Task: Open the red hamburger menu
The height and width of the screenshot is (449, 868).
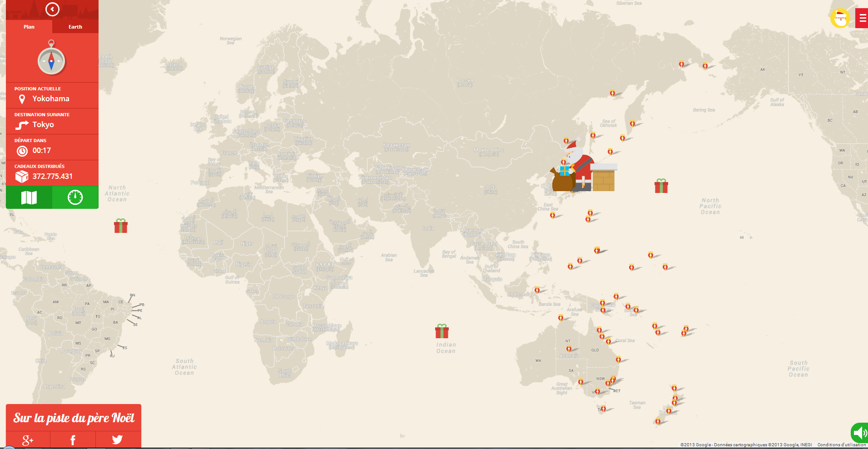Action: point(862,18)
